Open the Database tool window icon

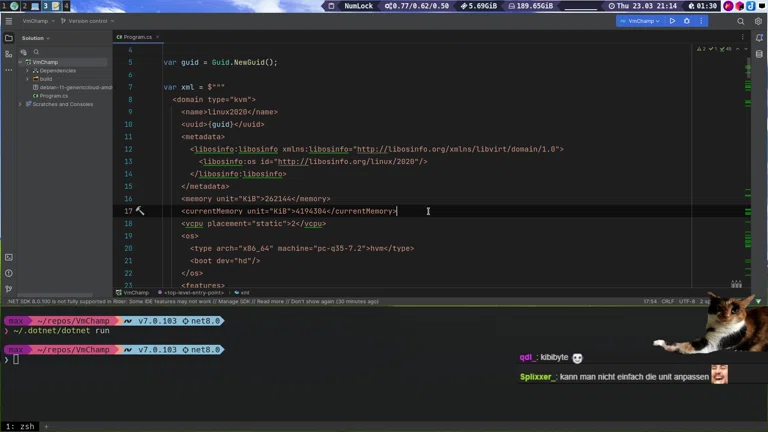(x=759, y=54)
